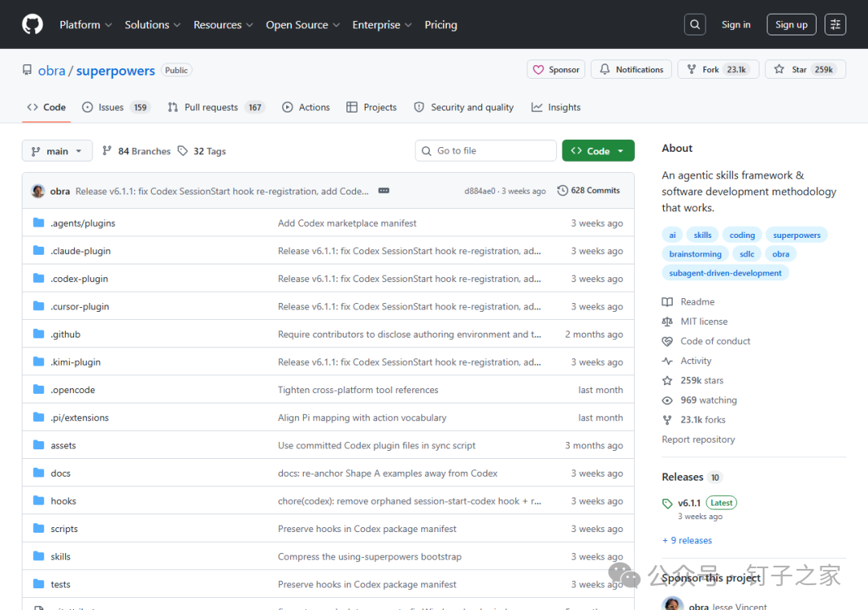Click obra's avatar in the latest commit row
The height and width of the screenshot is (610, 868).
click(39, 191)
